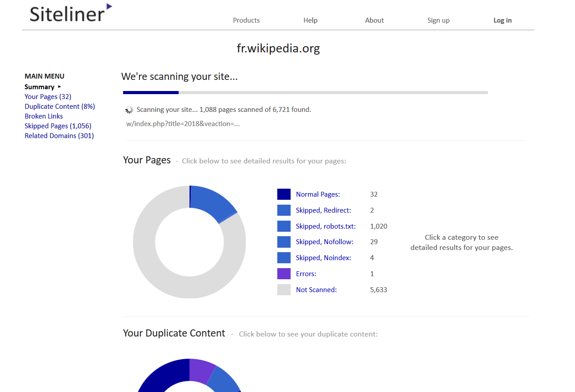Screen dimensions: 575x392
Task: Click the Skipped, Nofollow link in the legend
Action: point(324,242)
